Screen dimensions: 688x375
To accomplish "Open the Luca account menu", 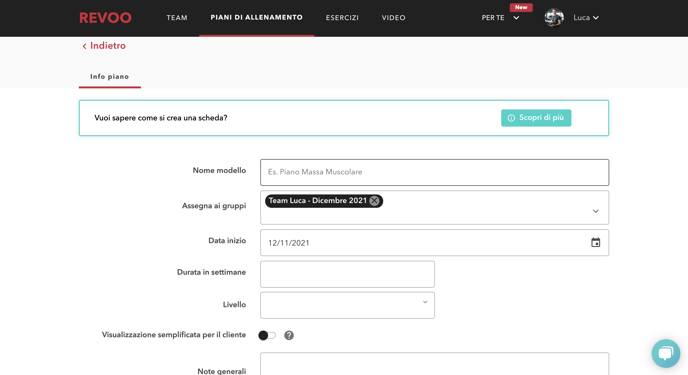I will pyautogui.click(x=586, y=18).
